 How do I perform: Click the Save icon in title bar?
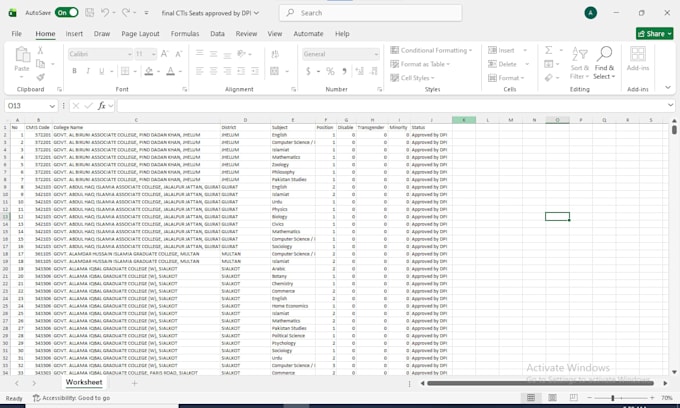point(89,13)
